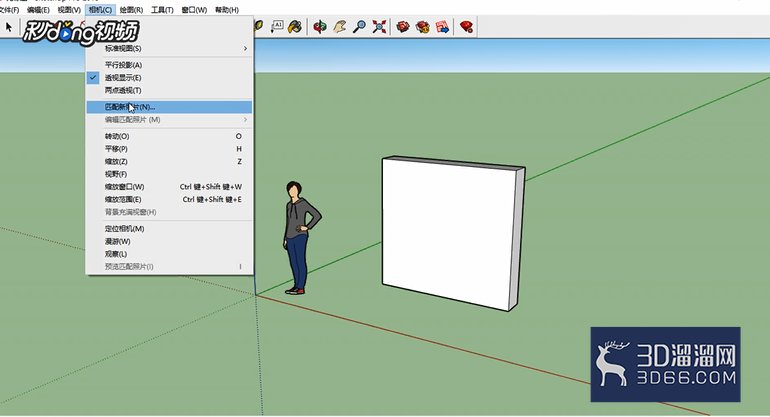
Task: Open the 视图(V) menu
Action: pyautogui.click(x=69, y=10)
